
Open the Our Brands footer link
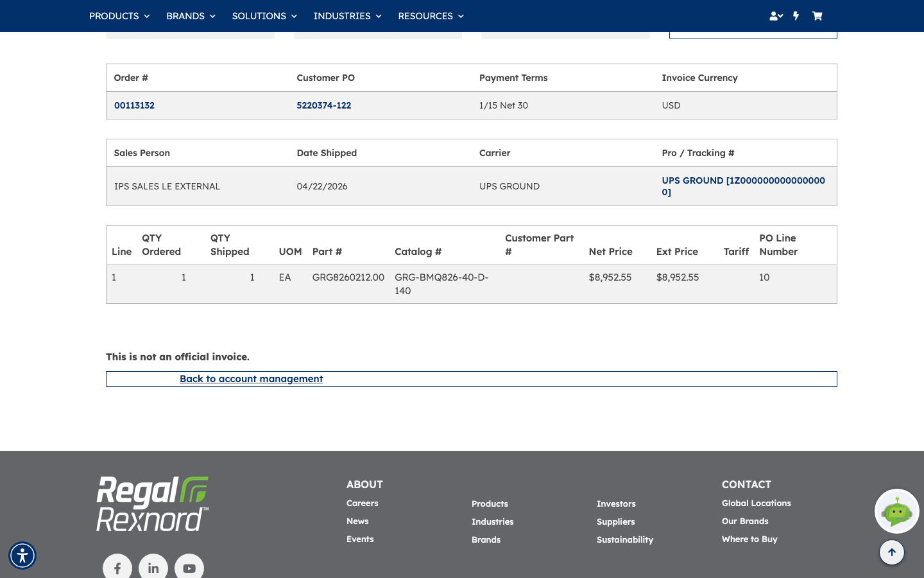pos(745,521)
